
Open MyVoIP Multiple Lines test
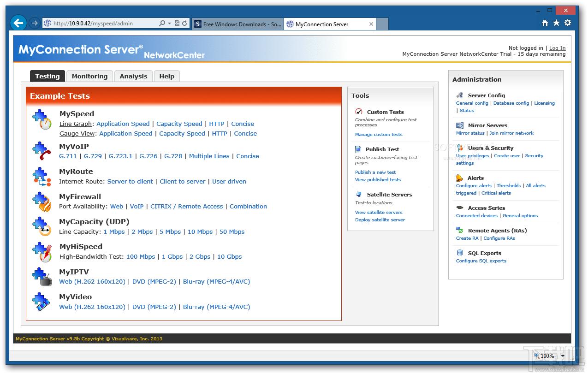(209, 156)
